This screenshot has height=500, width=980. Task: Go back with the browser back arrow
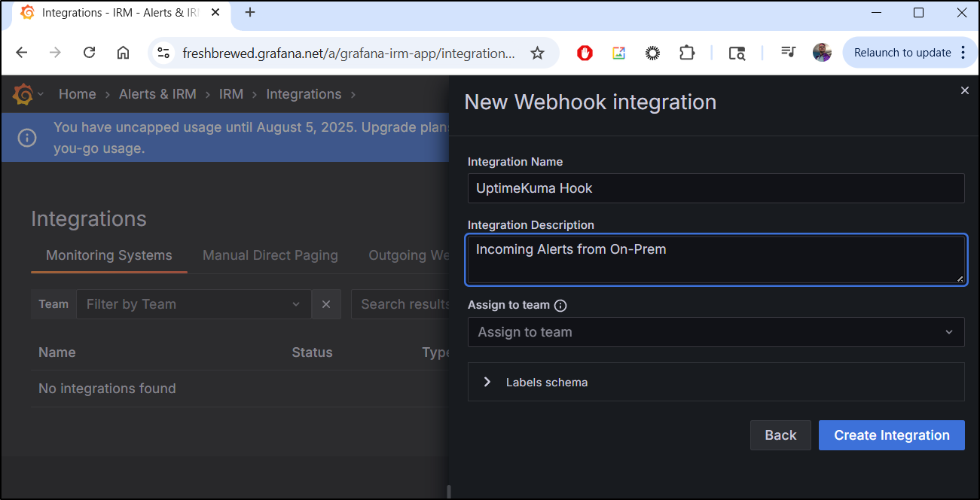point(21,53)
